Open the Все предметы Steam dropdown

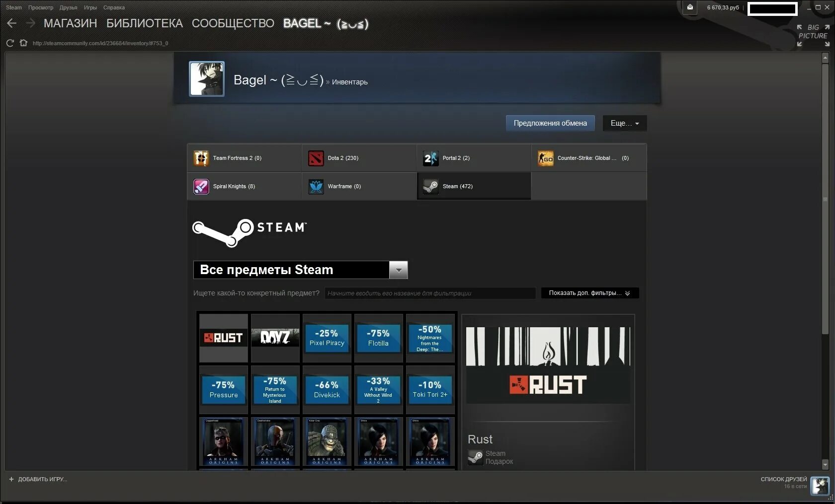coord(300,270)
